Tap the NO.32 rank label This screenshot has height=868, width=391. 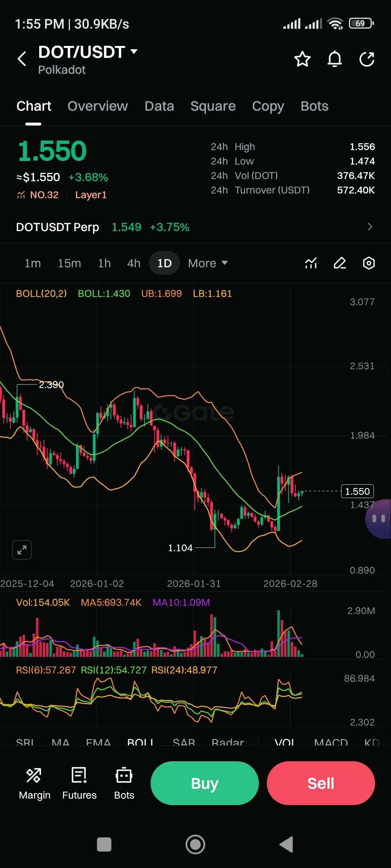(x=44, y=195)
